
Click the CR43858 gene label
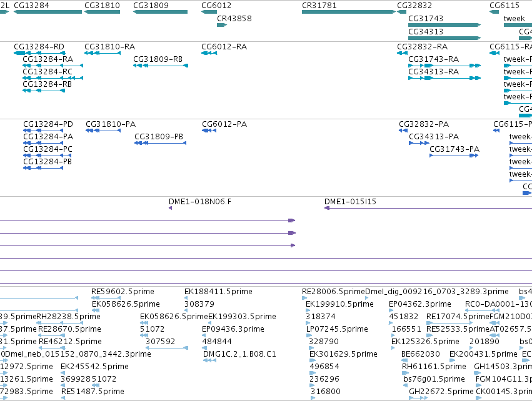234,18
